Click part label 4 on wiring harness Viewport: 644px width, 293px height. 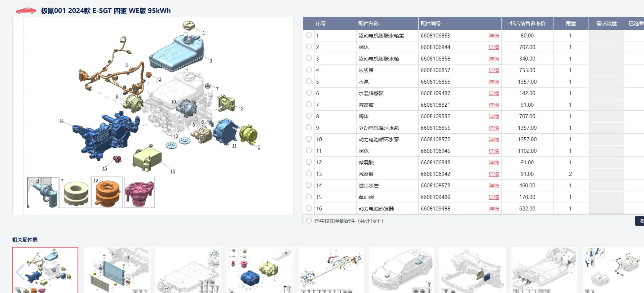point(127,65)
